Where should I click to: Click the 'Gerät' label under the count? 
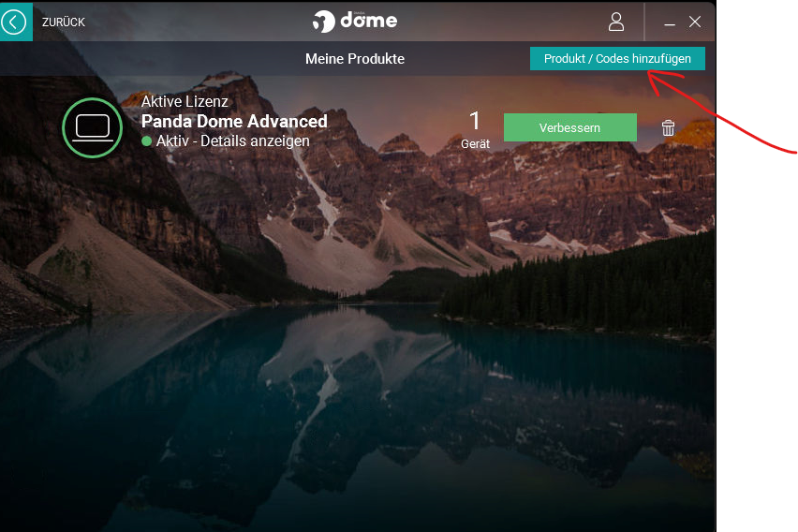[475, 144]
